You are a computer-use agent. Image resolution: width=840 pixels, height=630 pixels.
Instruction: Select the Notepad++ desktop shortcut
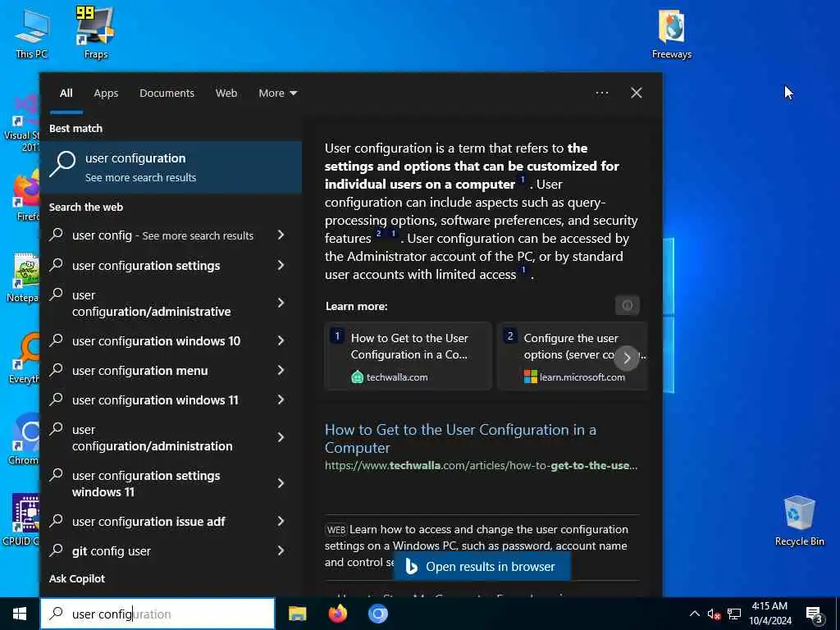pyautogui.click(x=24, y=277)
